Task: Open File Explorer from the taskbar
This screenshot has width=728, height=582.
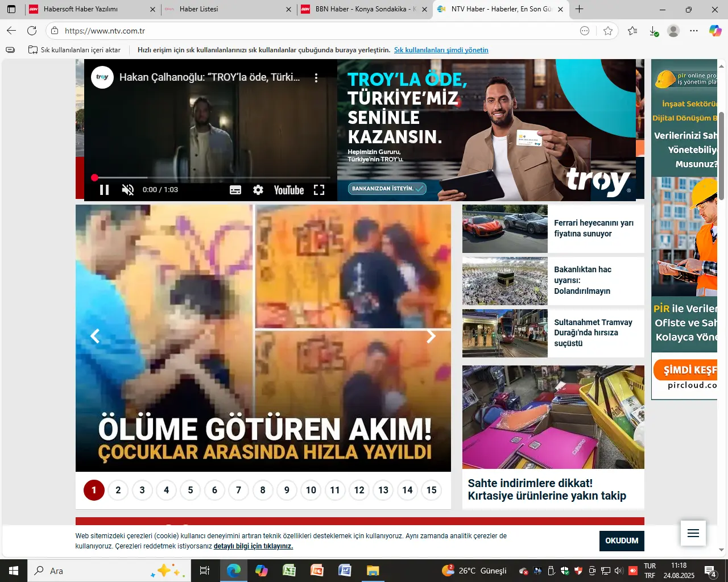Action: click(373, 571)
